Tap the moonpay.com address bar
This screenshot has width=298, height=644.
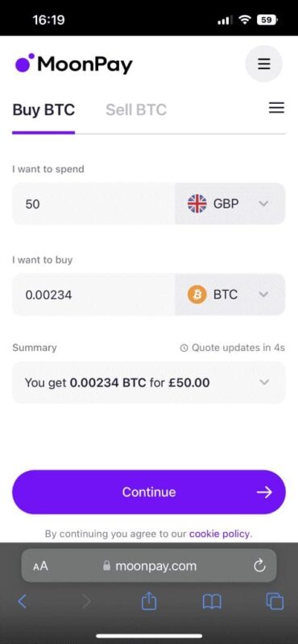pyautogui.click(x=149, y=566)
